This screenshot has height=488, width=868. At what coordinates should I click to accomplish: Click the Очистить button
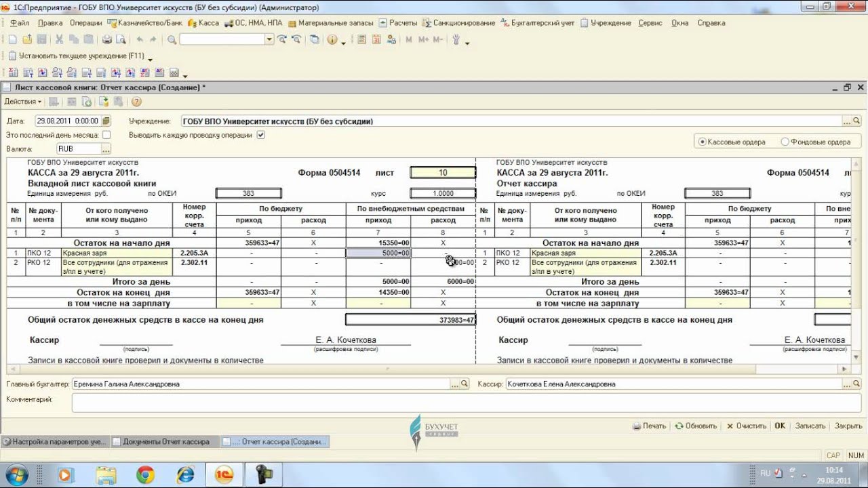(x=747, y=426)
